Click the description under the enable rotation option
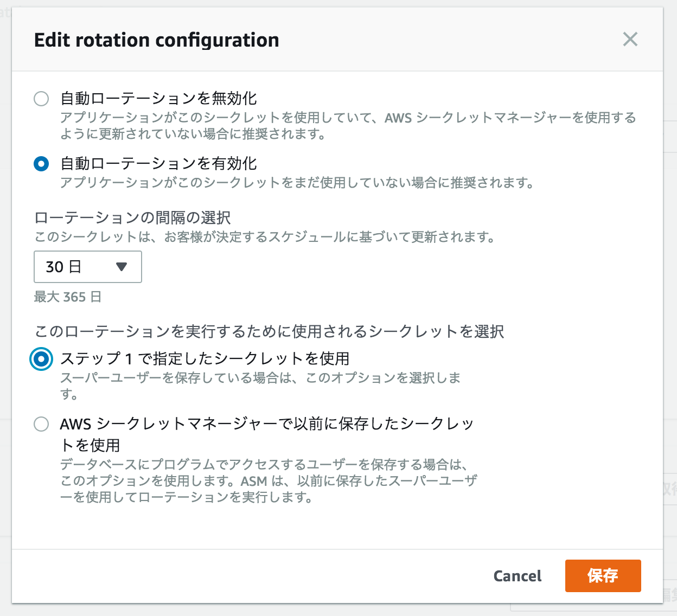 (x=297, y=183)
